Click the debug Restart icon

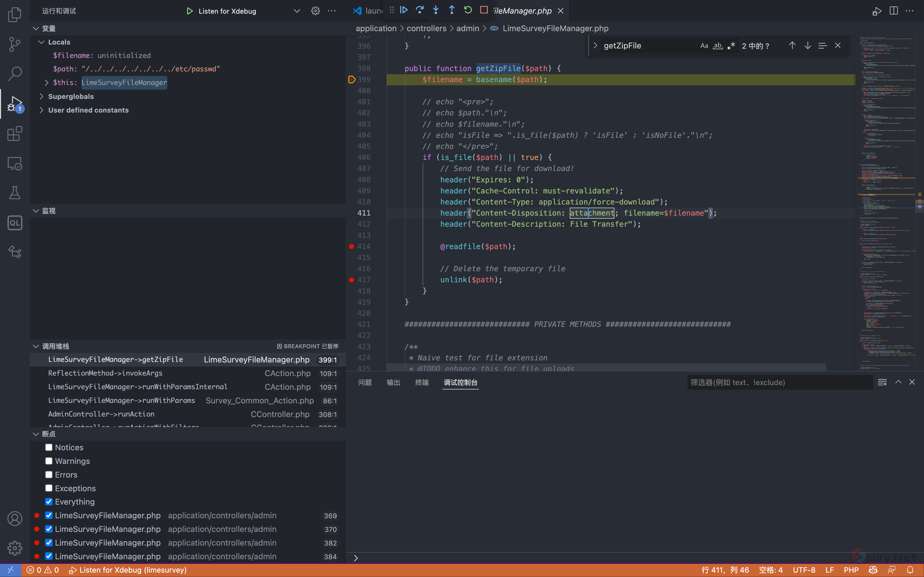click(x=468, y=10)
